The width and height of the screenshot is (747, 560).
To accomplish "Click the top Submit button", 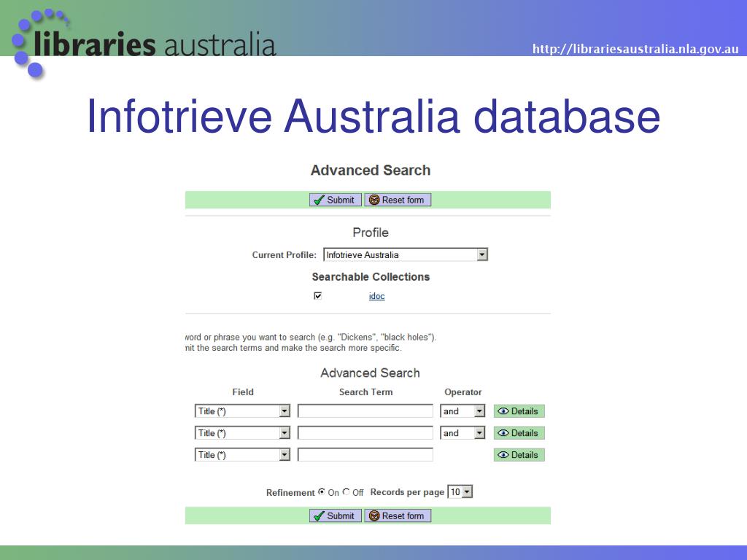I will [x=336, y=200].
